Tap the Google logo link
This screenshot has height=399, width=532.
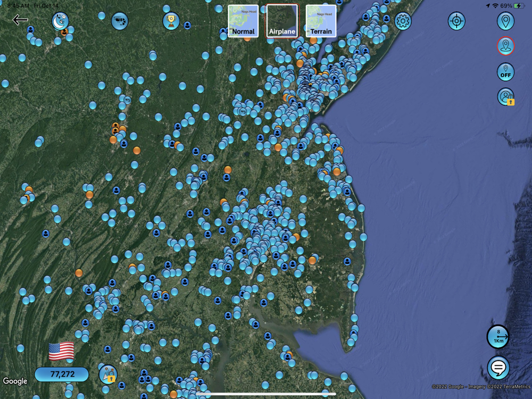pyautogui.click(x=15, y=381)
